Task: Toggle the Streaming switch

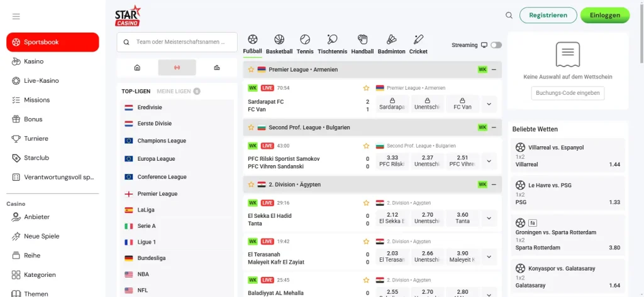Action: click(496, 45)
